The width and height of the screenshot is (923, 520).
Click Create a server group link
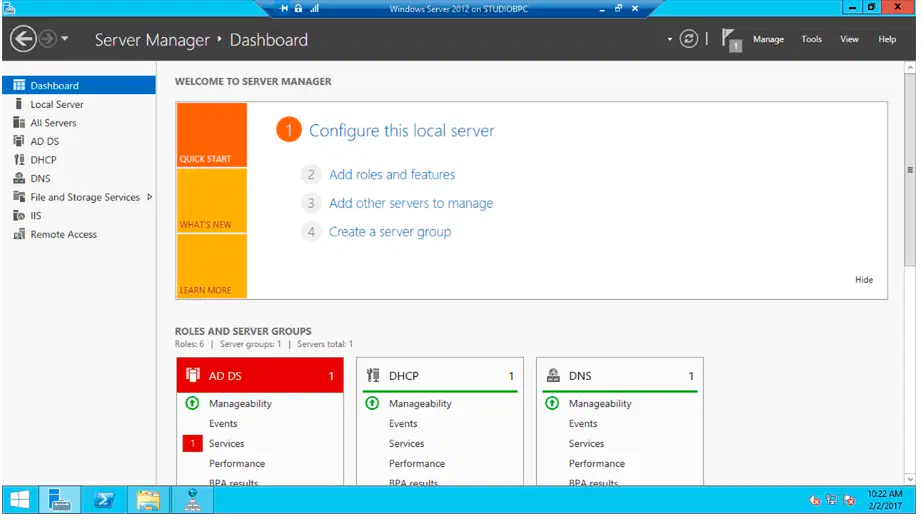(x=390, y=232)
